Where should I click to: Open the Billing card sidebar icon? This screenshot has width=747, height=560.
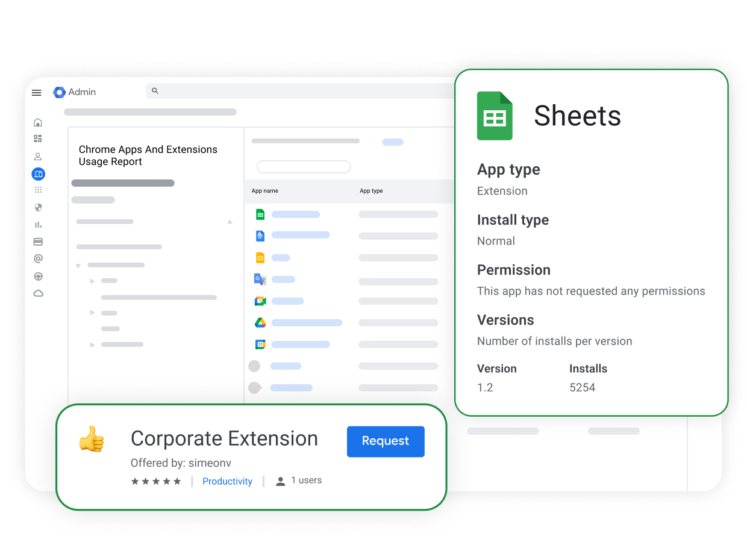click(x=38, y=241)
